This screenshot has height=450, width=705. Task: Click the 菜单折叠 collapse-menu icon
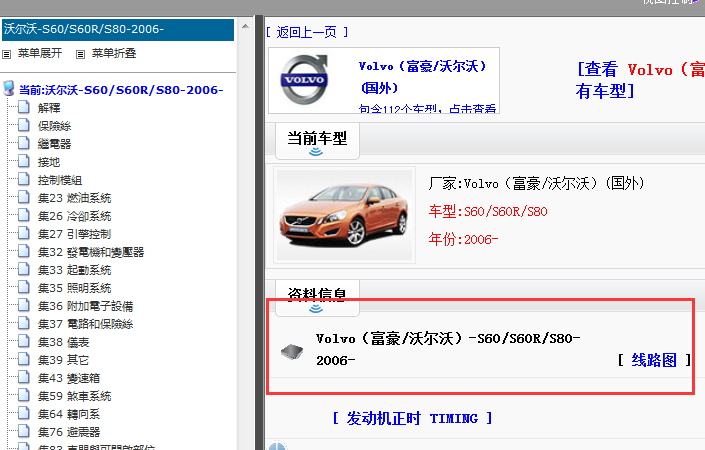coord(80,54)
